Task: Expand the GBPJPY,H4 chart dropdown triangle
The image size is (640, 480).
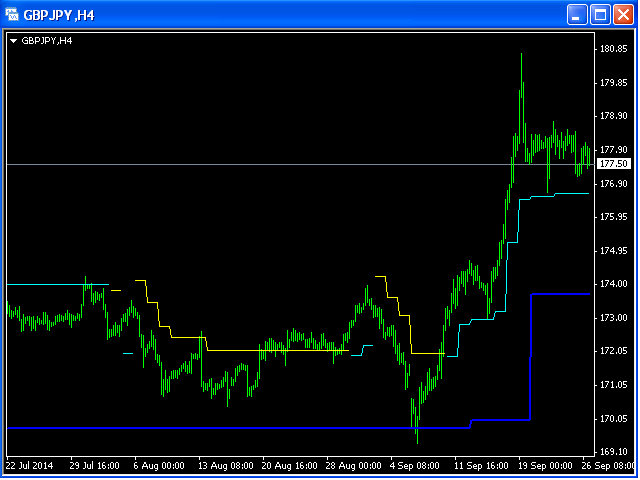Action: pyautogui.click(x=13, y=41)
